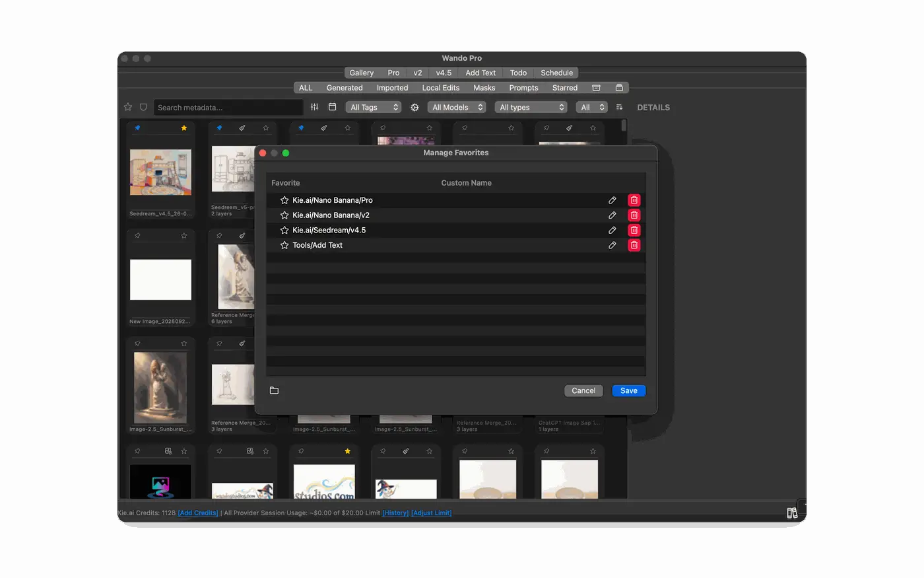Select the Local Edits filter tab
The height and width of the screenshot is (578, 924).
click(x=441, y=88)
